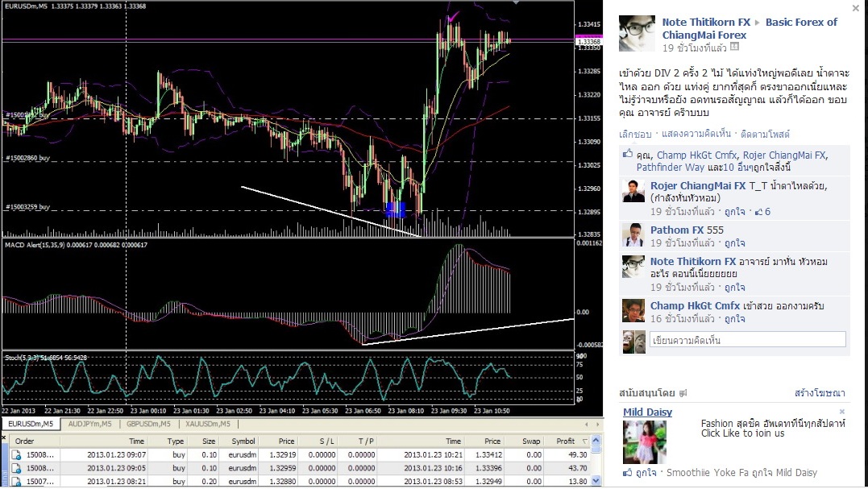Click the post's 19-hour timestamp
The height and width of the screenshot is (489, 868).
(694, 48)
